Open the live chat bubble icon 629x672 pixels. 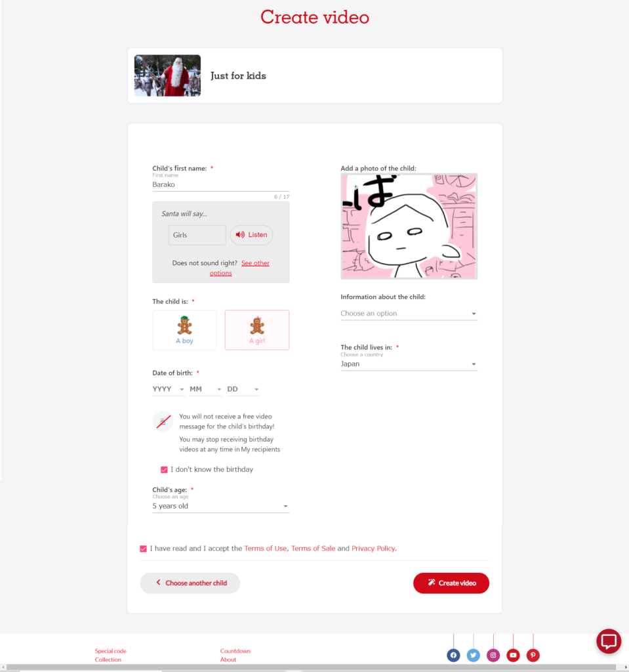[609, 641]
